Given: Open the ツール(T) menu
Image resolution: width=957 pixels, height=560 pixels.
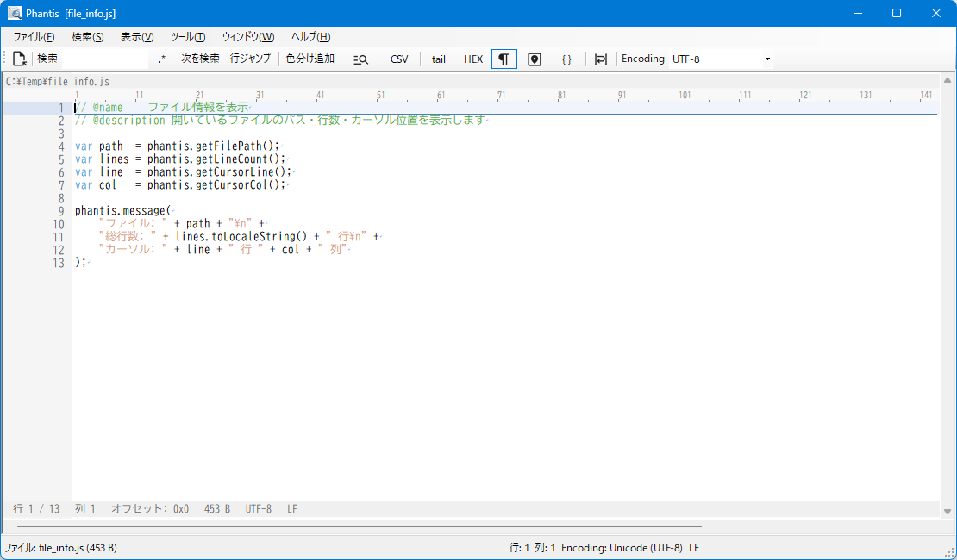Looking at the screenshot, I should [x=188, y=37].
